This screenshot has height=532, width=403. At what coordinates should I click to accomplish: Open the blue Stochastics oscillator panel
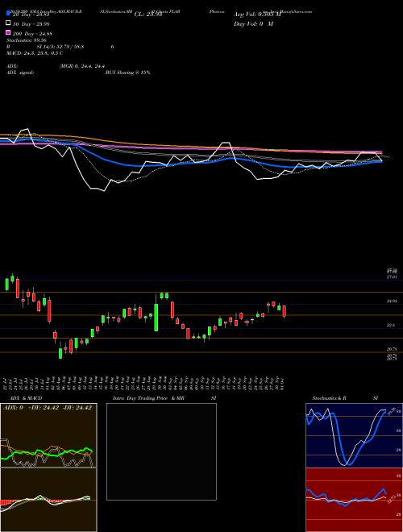354,435
